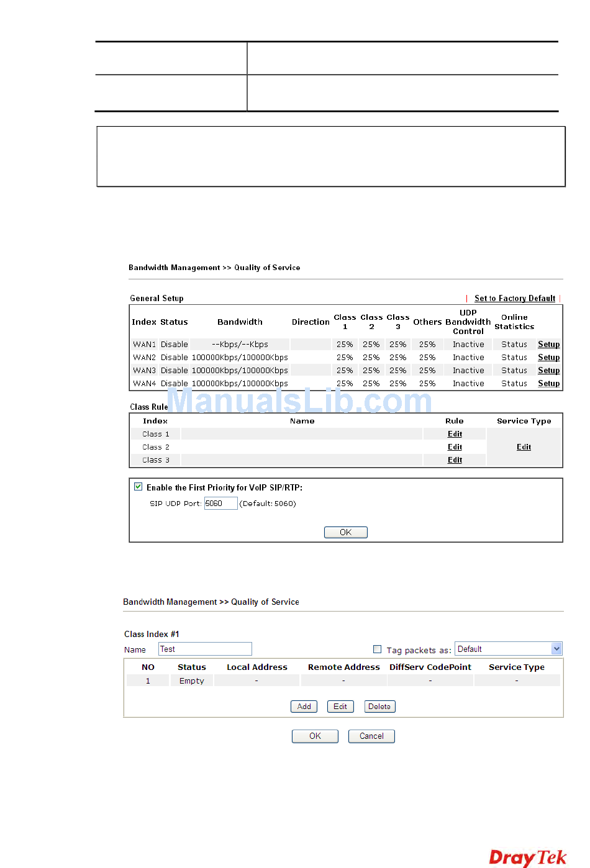Click the Add button
The height and width of the screenshot is (868, 590).
(x=304, y=707)
